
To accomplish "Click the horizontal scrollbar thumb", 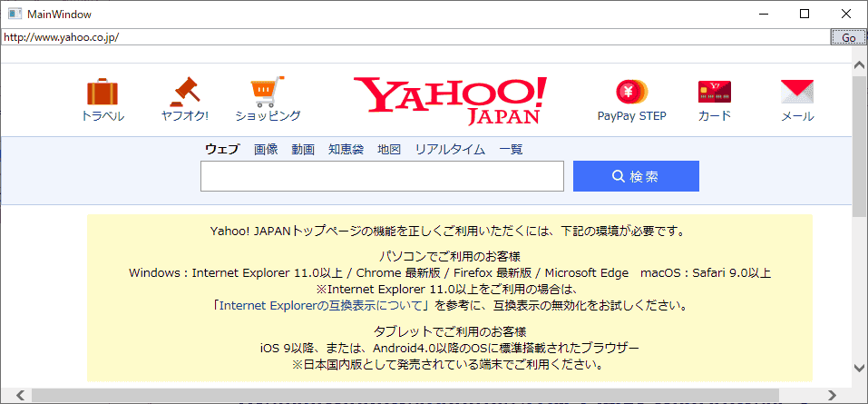I will click(x=405, y=395).
